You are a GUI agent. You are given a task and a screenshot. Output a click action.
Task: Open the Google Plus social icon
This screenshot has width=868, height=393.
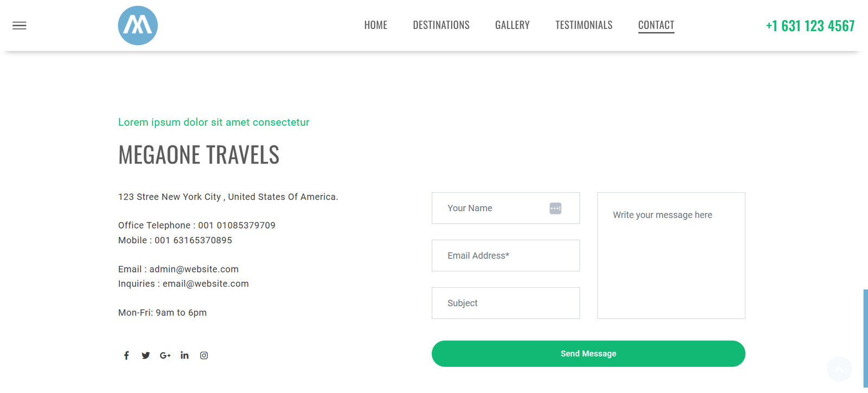(x=165, y=356)
